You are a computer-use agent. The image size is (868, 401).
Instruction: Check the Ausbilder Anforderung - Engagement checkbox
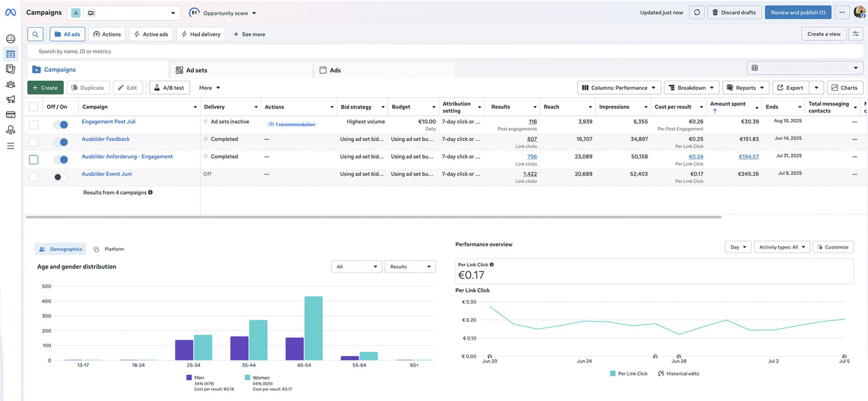[x=33, y=160]
